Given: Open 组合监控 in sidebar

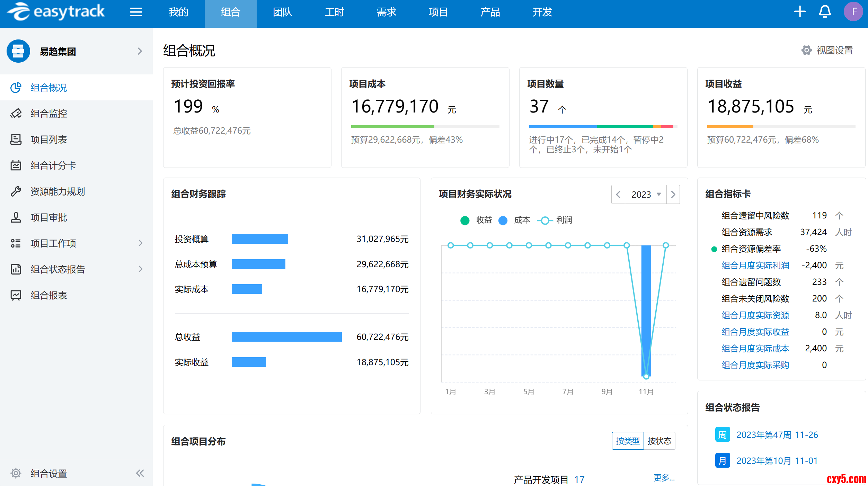Looking at the screenshot, I should click(48, 114).
